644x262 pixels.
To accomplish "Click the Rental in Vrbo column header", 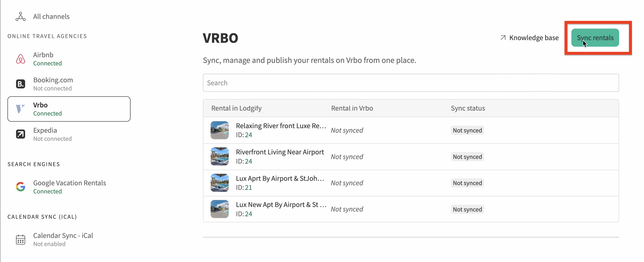I will (x=352, y=108).
